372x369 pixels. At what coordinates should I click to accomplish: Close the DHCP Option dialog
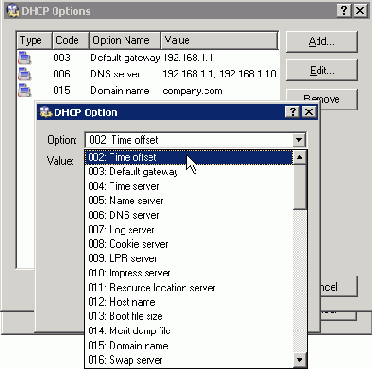[x=309, y=112]
